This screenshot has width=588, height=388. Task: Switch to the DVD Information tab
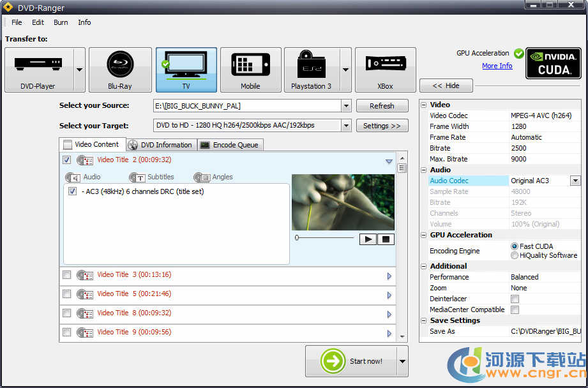pyautogui.click(x=162, y=145)
